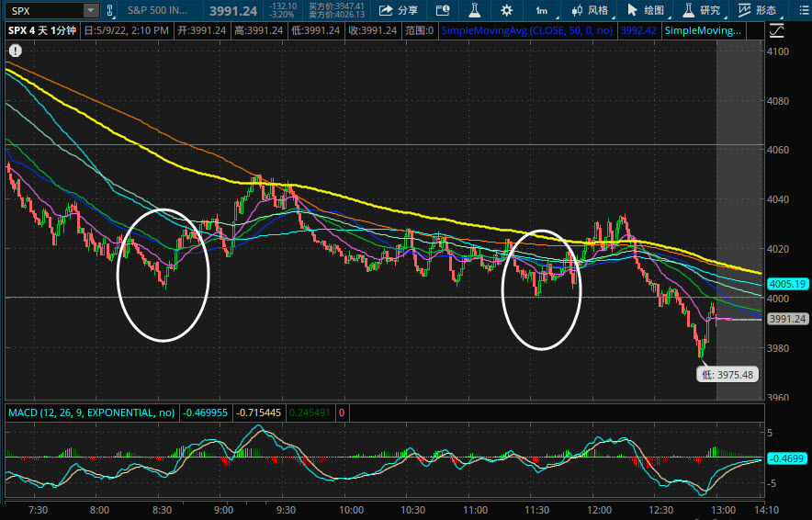The width and height of the screenshot is (812, 520).
Task: Click the 9:30 time axis label
Action: coord(286,510)
